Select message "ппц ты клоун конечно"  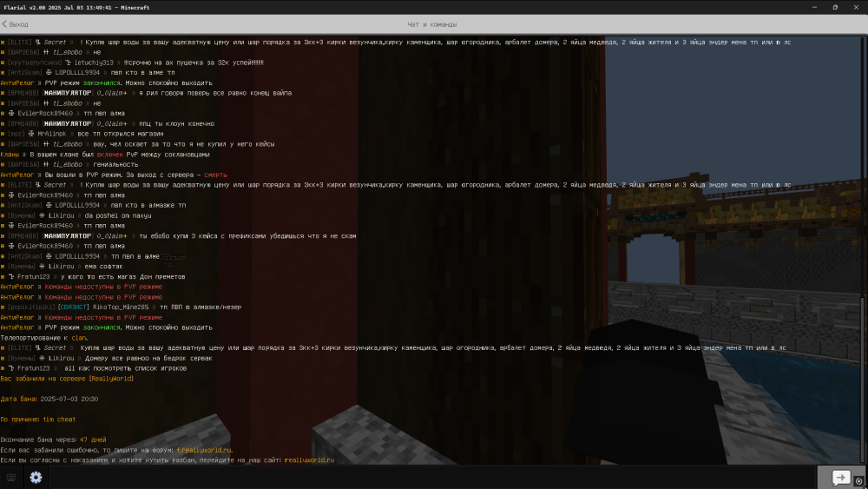point(108,123)
